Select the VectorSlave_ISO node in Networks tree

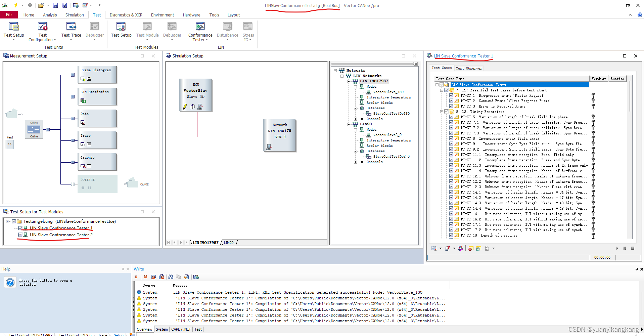[388, 92]
